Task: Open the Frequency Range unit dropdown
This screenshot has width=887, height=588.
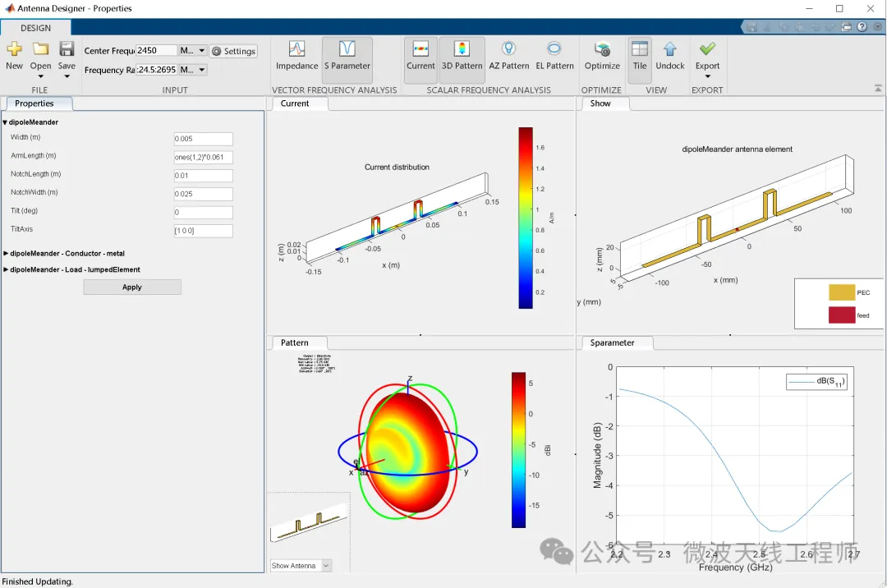Action: click(193, 70)
